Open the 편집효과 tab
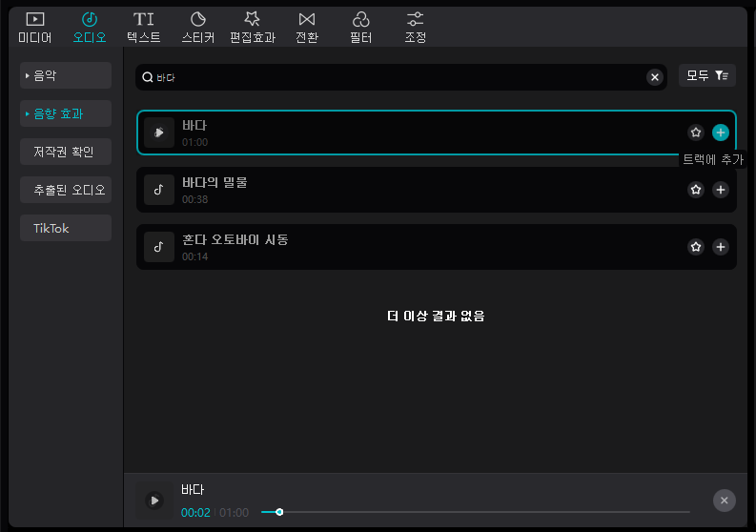This screenshot has height=532, width=756. (x=253, y=28)
